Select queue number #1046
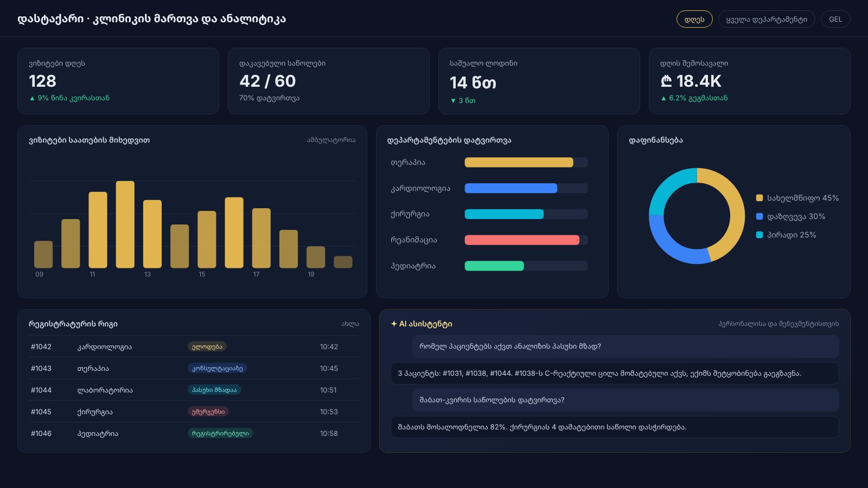Viewport: 868px width, 488px height. tap(41, 433)
